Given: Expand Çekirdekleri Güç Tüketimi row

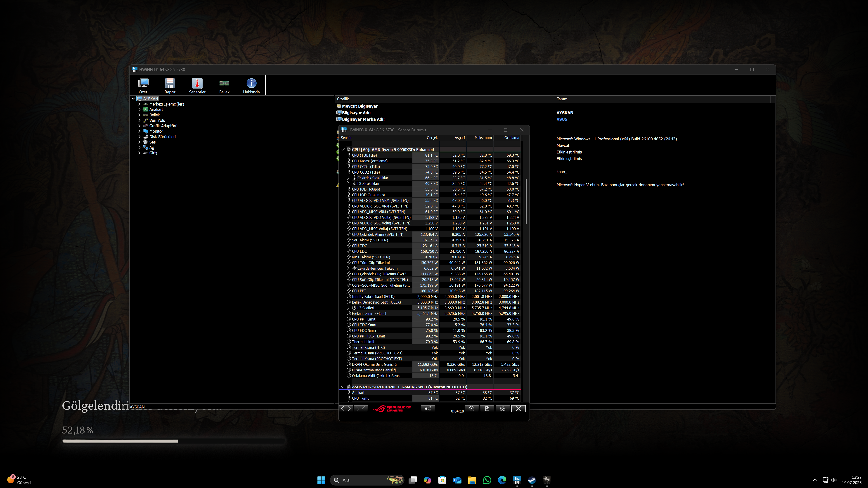Looking at the screenshot, I should pyautogui.click(x=348, y=269).
